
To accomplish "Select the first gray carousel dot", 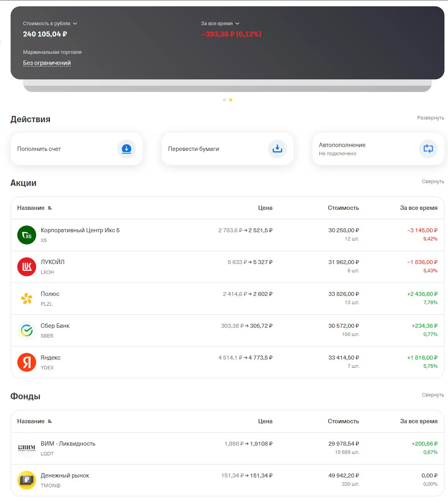I will point(224,100).
